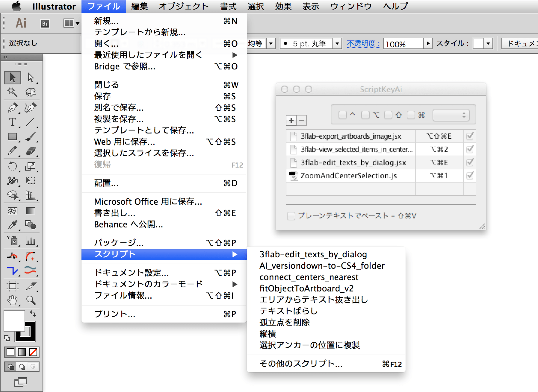The width and height of the screenshot is (538, 392).
Task: Select the Symbol Sprayer tool
Action: pyautogui.click(x=13, y=241)
